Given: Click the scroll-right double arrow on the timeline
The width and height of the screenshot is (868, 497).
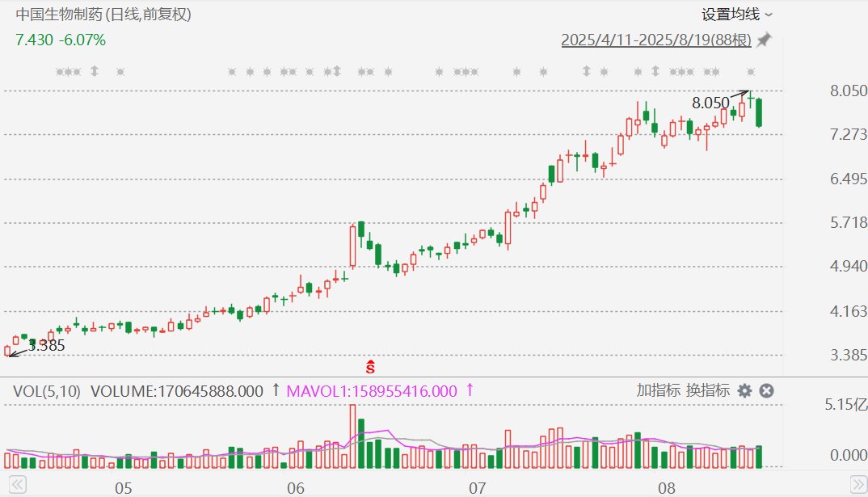Looking at the screenshot, I should pos(858,485).
